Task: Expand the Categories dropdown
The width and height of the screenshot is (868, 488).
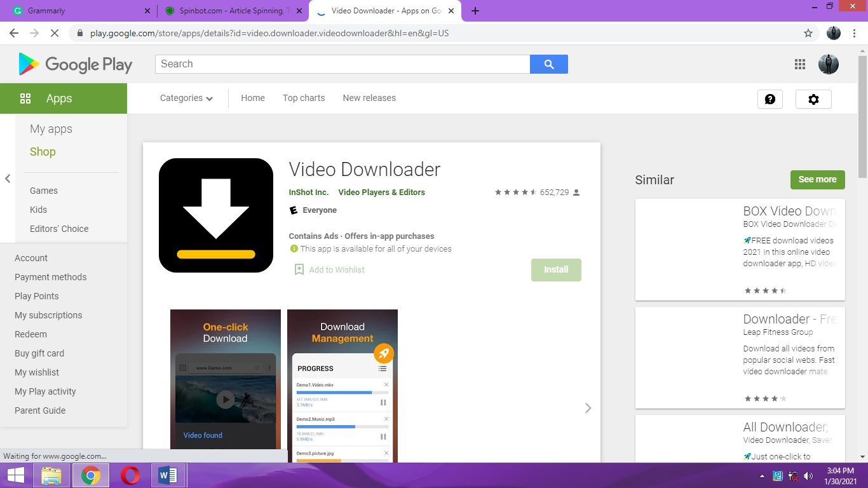Action: (x=186, y=98)
